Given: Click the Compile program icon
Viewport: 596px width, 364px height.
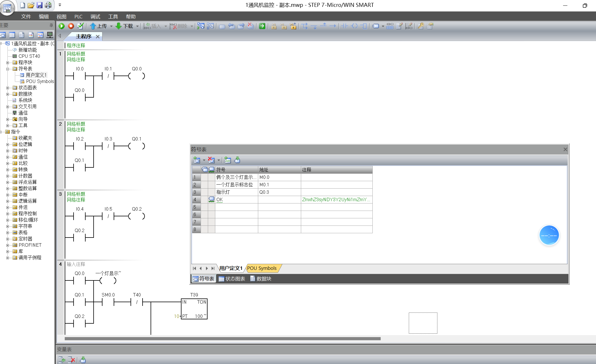Looking at the screenshot, I should click(x=80, y=26).
